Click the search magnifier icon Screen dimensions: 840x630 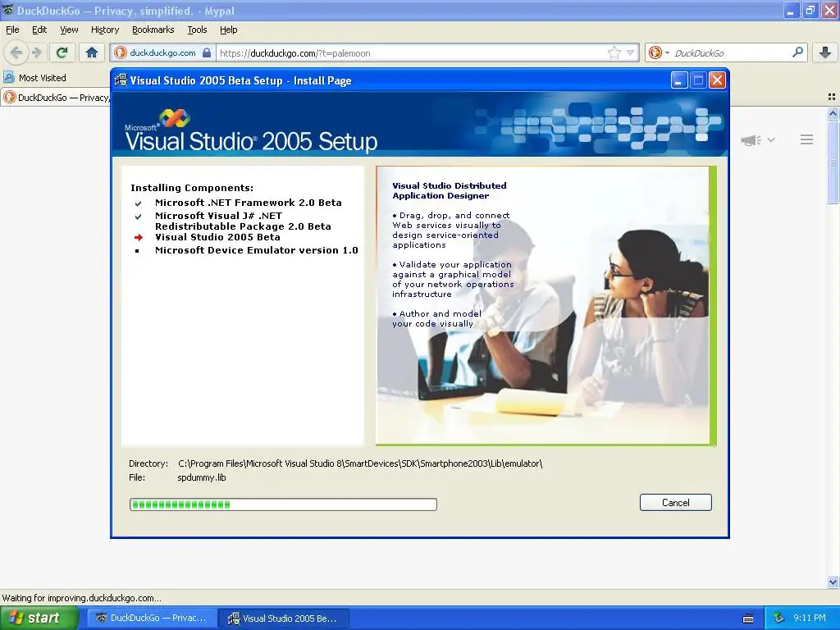[797, 52]
